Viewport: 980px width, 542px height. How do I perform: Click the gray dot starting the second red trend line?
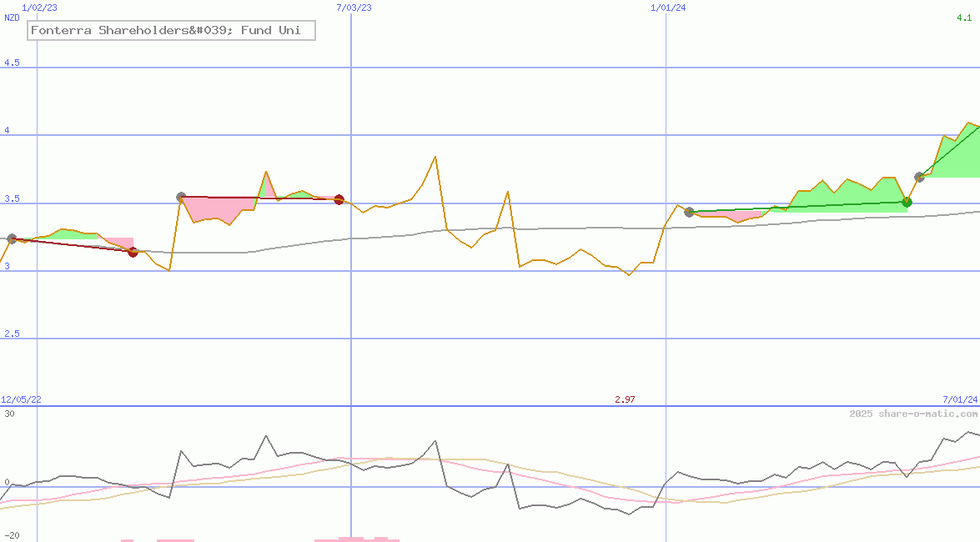pyautogui.click(x=181, y=197)
